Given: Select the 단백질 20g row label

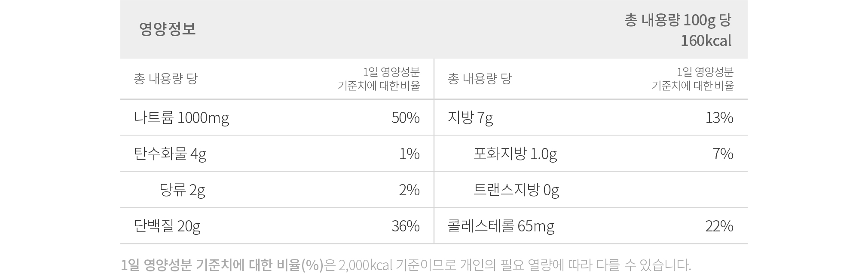Looking at the screenshot, I should (x=167, y=226).
